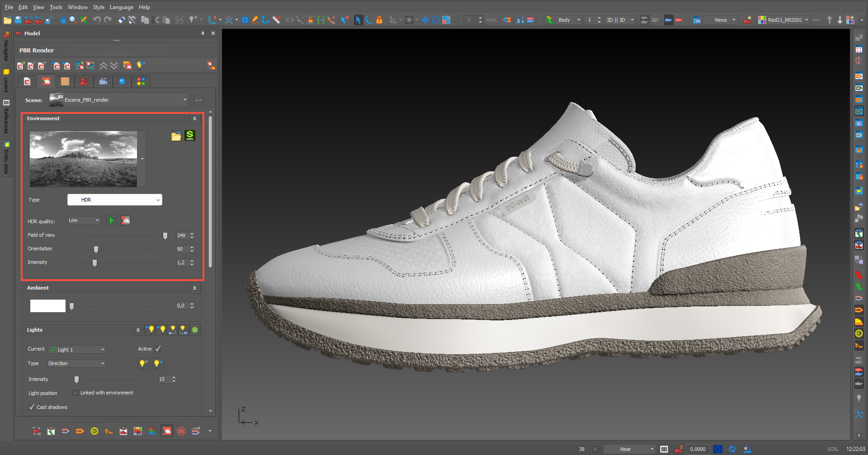Click the lightbulb icon in PBR Render toolbar
The width and height of the screenshot is (868, 455).
(x=141, y=66)
